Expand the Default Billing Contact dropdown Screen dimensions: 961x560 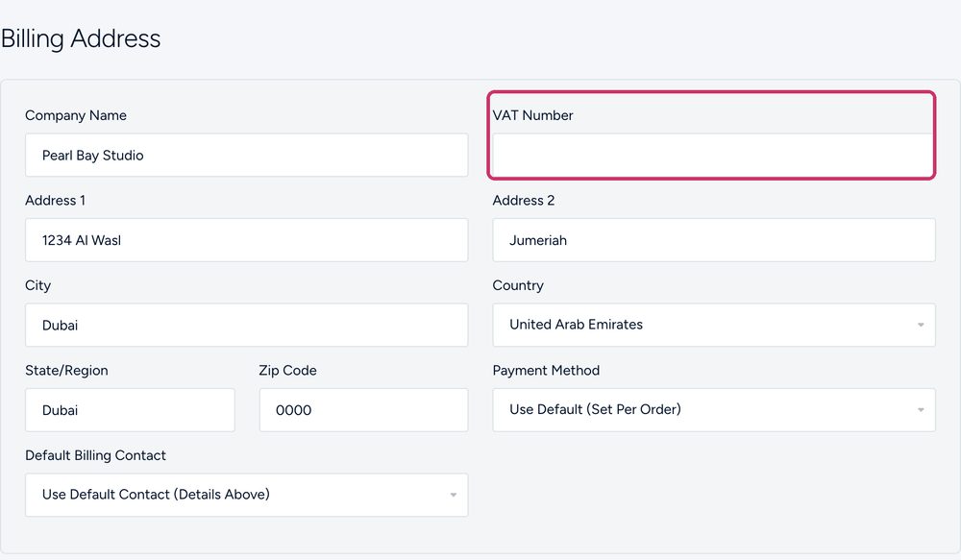click(246, 495)
